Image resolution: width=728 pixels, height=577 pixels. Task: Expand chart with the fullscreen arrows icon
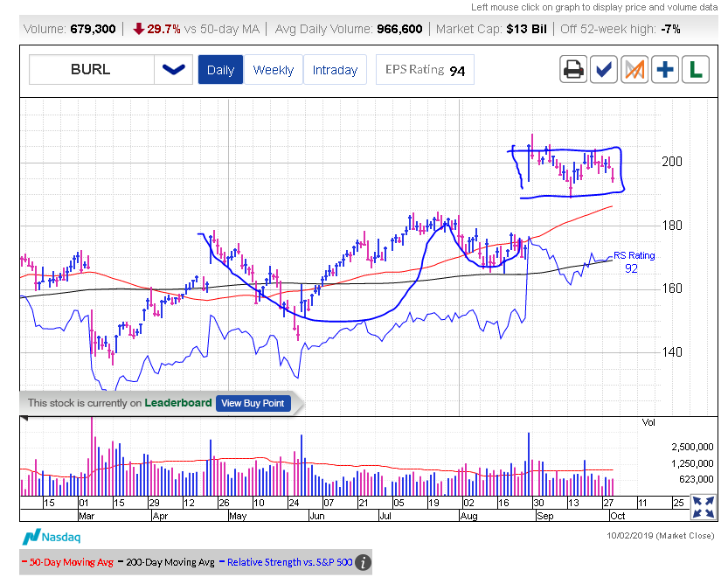[702, 507]
